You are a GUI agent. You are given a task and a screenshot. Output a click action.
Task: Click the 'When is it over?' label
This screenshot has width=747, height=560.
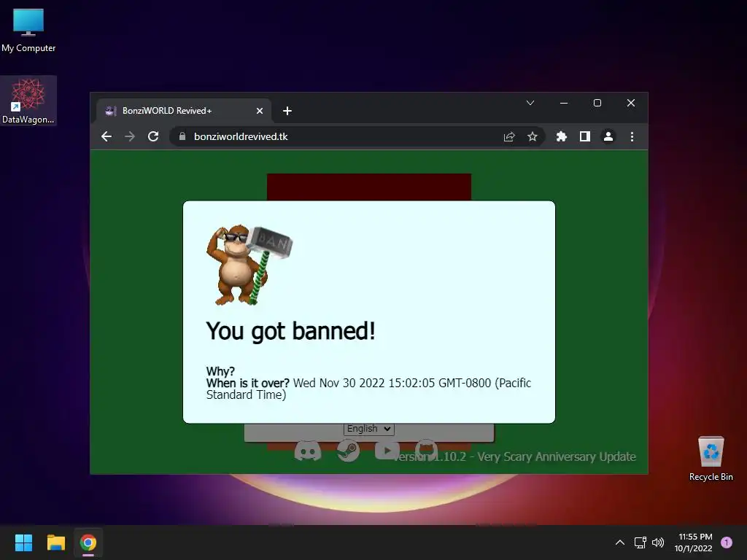248,384
